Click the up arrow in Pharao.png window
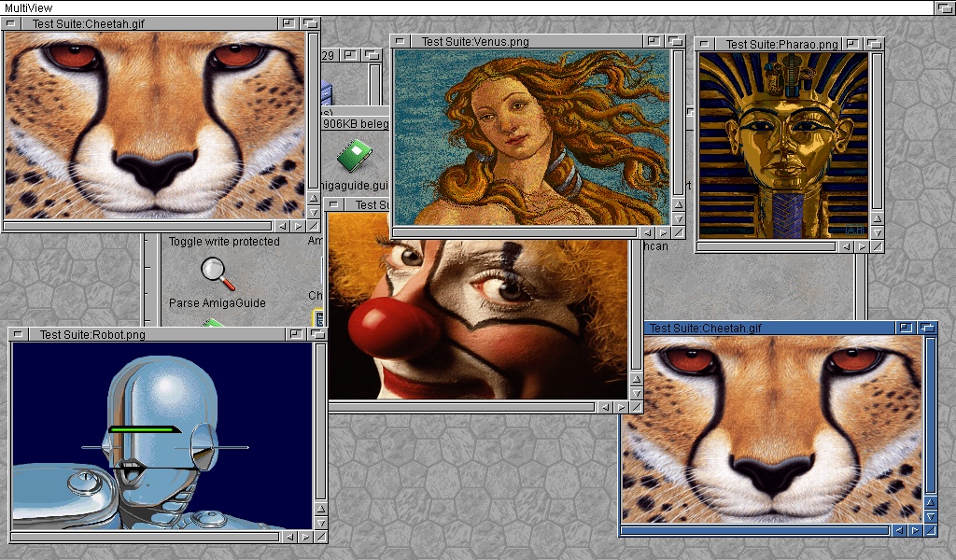Viewport: 956px width, 560px height. coord(877,218)
